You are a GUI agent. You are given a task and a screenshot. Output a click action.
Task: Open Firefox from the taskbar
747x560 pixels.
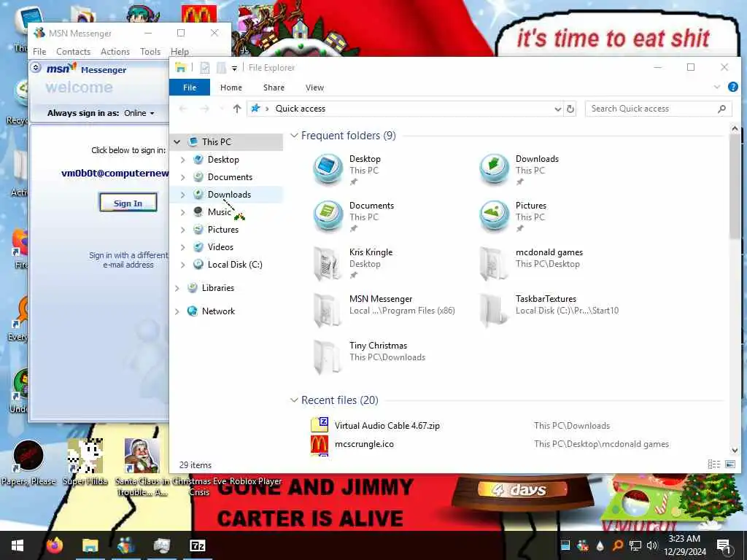(x=54, y=545)
